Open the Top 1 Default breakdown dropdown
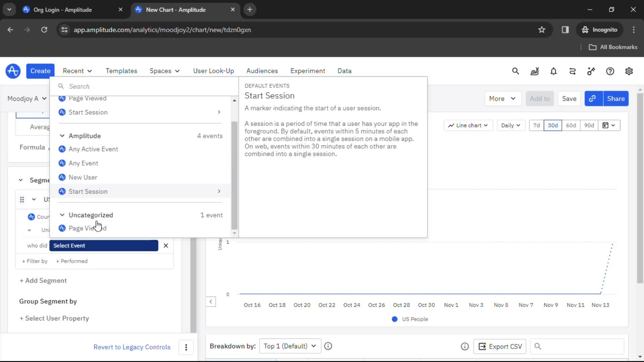This screenshot has height=362, width=644. point(288,346)
